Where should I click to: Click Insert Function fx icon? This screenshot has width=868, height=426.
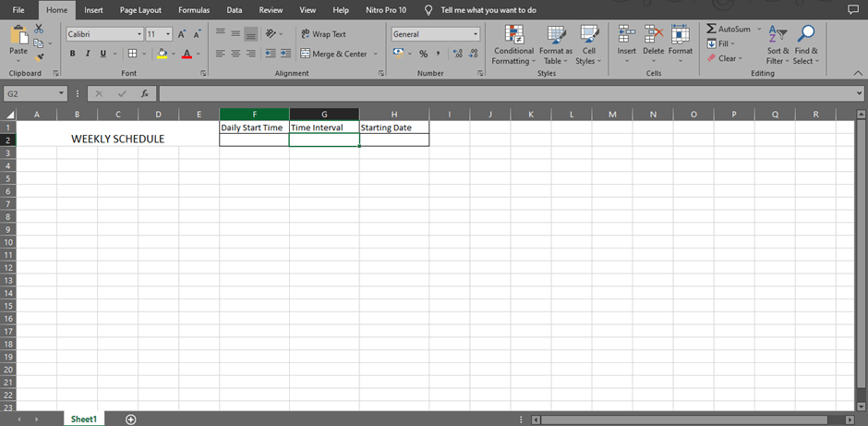(x=145, y=93)
